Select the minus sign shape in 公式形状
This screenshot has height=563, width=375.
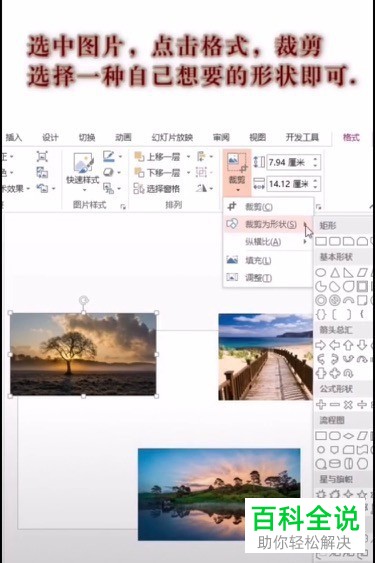coord(334,405)
